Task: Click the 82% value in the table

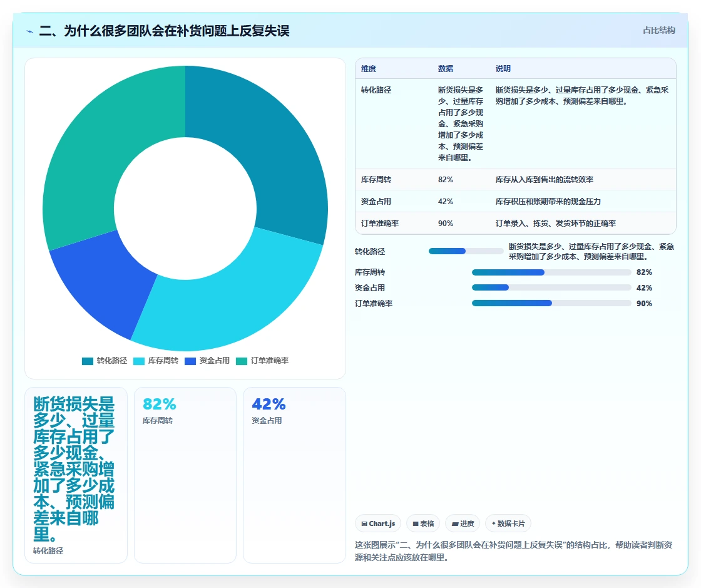Action: 446,179
